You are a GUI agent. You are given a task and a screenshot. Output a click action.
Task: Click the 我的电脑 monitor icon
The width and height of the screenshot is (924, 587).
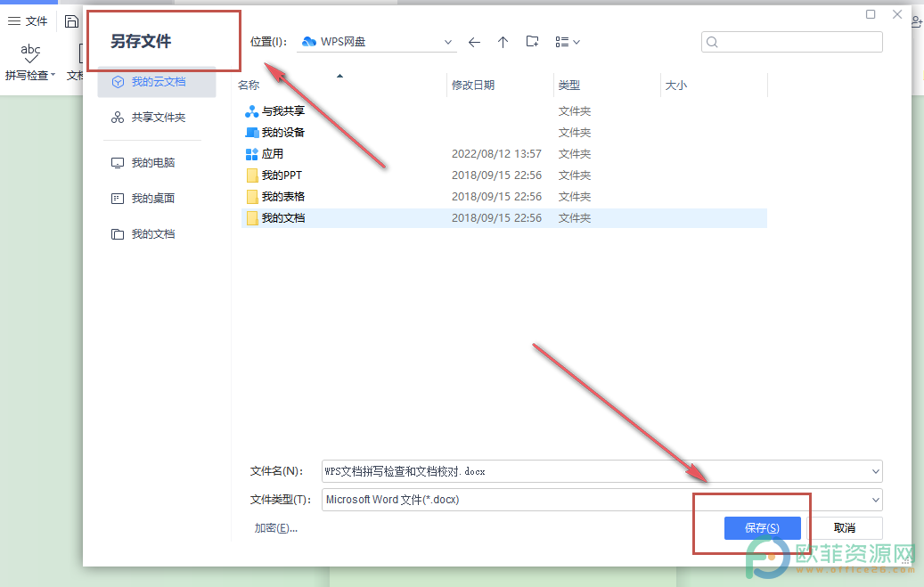[118, 163]
